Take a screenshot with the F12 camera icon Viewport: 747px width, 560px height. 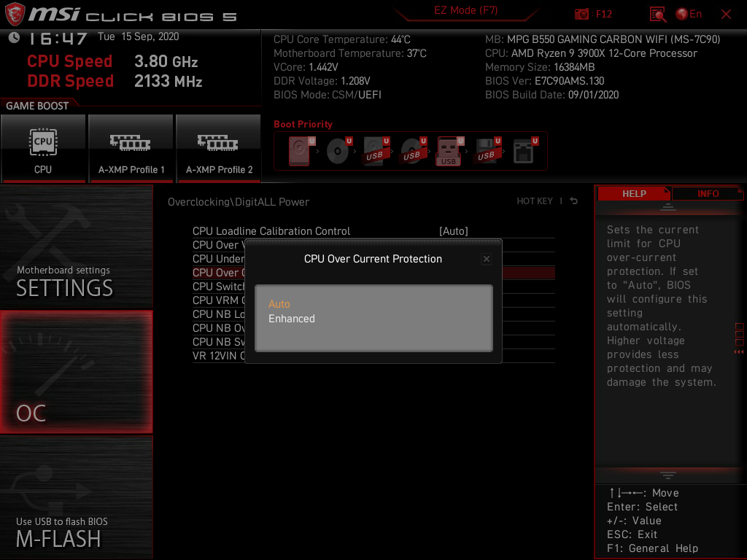tap(581, 14)
